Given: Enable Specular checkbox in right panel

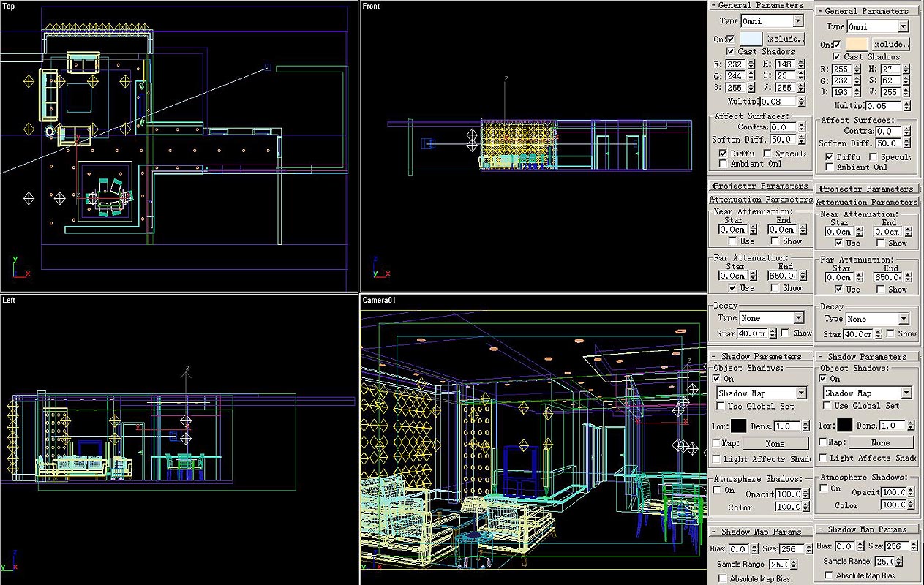Looking at the screenshot, I should [874, 157].
